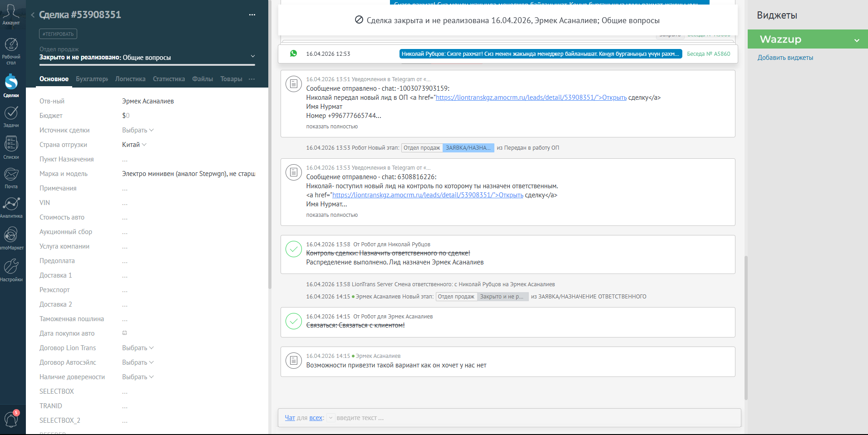Edit Пункт Назначения empty field
Image resolution: width=868 pixels, height=435 pixels.
pos(188,159)
